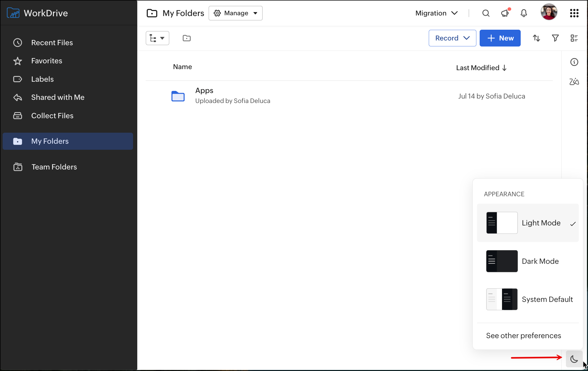The image size is (588, 371).
Task: Open Shared with Me in the sidebar
Action: [x=58, y=97]
